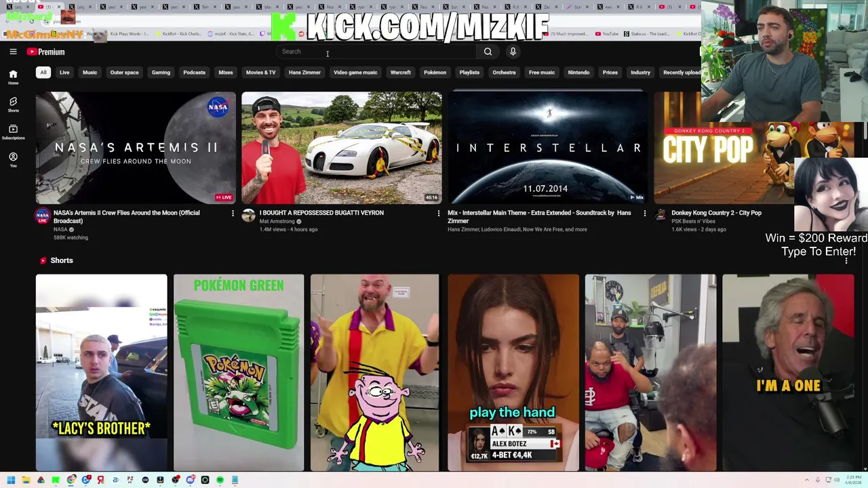Go to Home in the sidebar

pos(13,77)
